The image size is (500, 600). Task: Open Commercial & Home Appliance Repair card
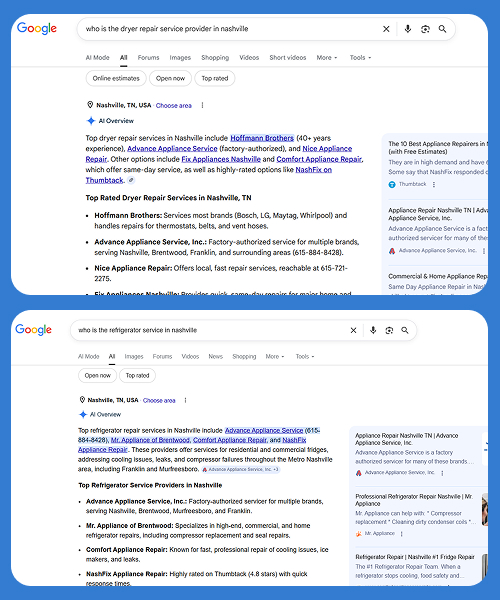(x=438, y=276)
